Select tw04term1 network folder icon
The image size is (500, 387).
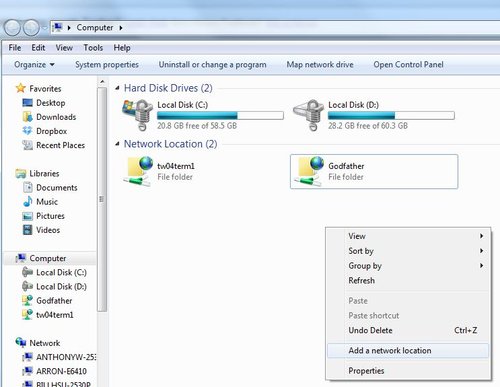pyautogui.click(x=138, y=171)
